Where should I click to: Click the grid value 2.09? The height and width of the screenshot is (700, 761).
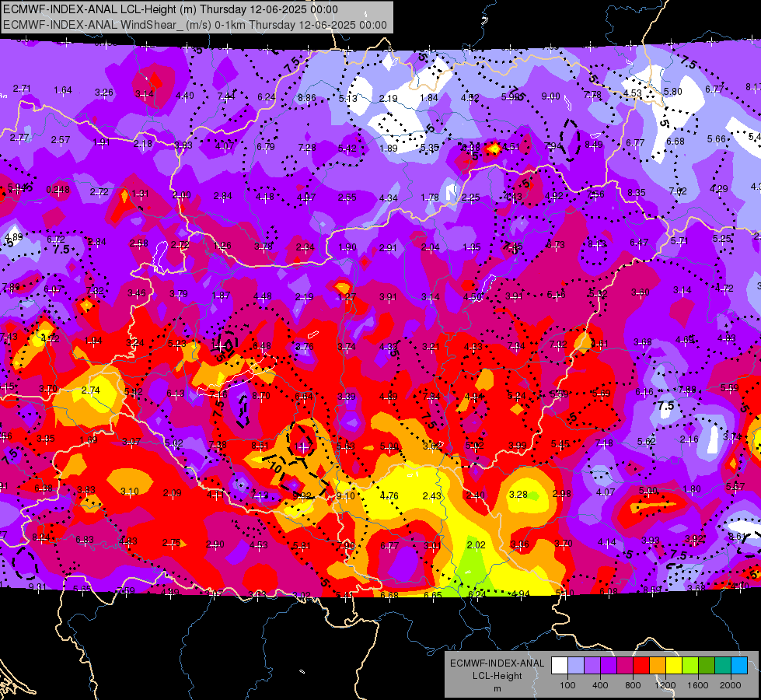pyautogui.click(x=173, y=492)
